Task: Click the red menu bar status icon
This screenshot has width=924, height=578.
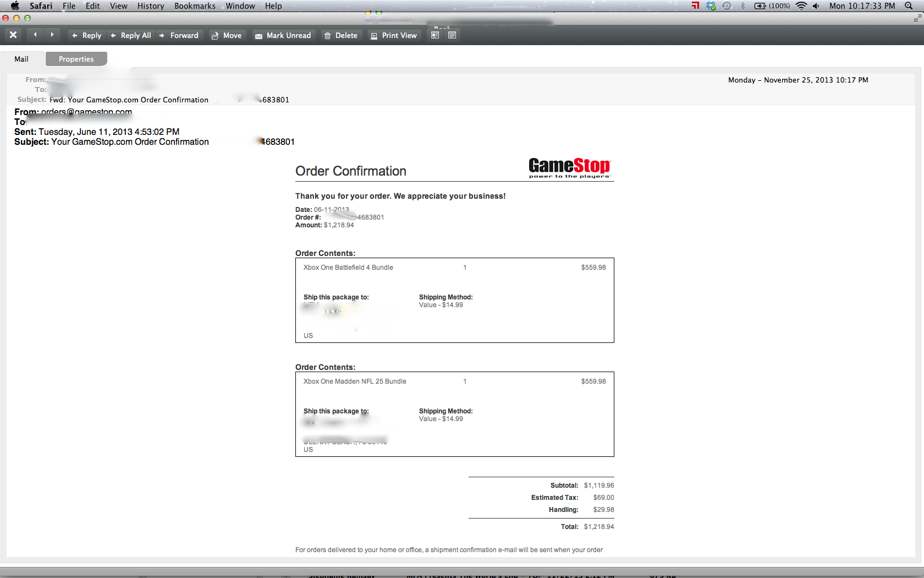Action: click(x=696, y=6)
